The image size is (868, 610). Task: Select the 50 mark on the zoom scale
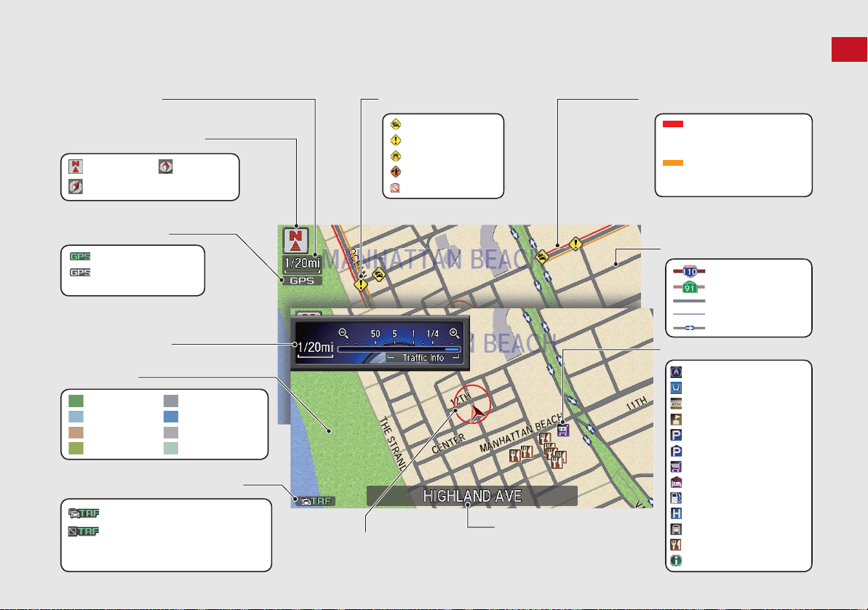[375, 334]
